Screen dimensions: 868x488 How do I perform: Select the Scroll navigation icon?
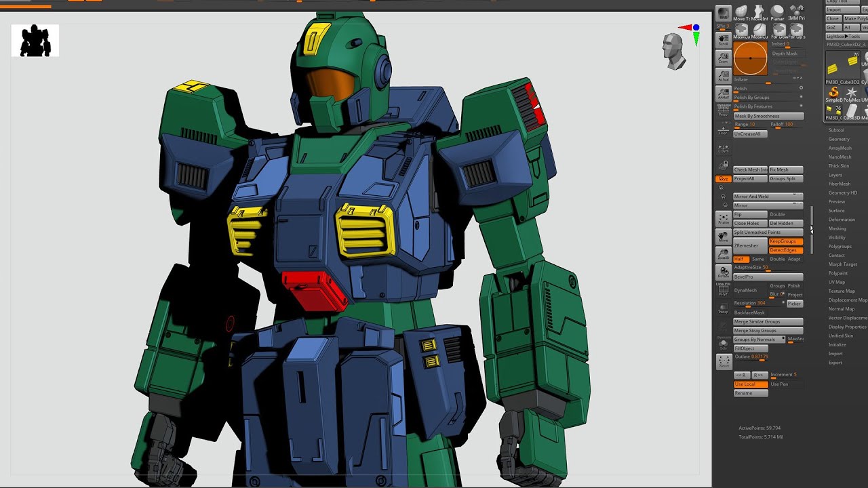[724, 39]
